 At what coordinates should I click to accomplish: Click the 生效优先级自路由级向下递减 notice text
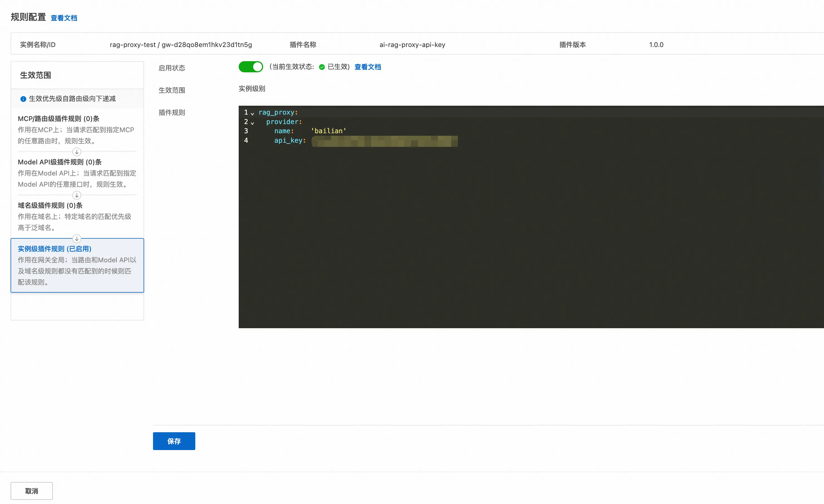(72, 99)
